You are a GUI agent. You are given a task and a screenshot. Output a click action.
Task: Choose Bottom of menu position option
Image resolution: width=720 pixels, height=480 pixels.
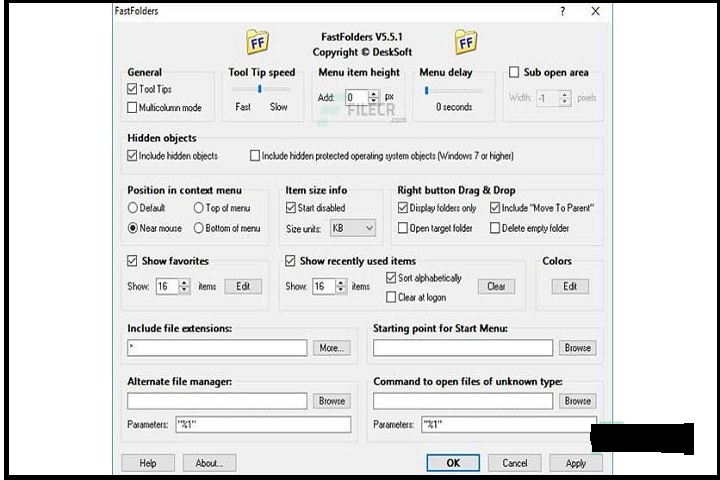tap(197, 228)
